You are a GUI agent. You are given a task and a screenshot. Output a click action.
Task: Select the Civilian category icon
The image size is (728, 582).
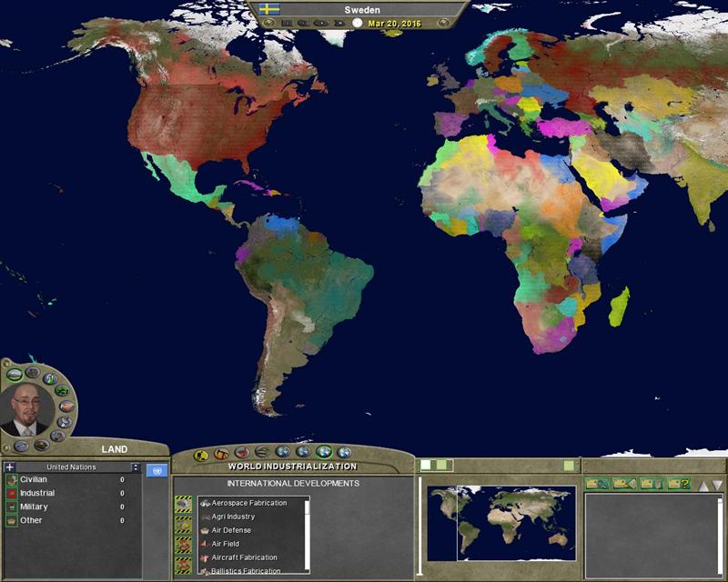coord(11,479)
